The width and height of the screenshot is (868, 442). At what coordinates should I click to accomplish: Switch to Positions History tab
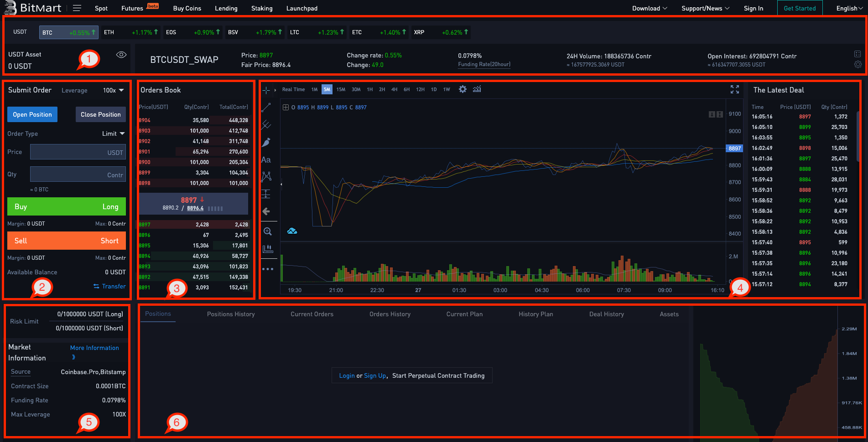pyautogui.click(x=231, y=314)
